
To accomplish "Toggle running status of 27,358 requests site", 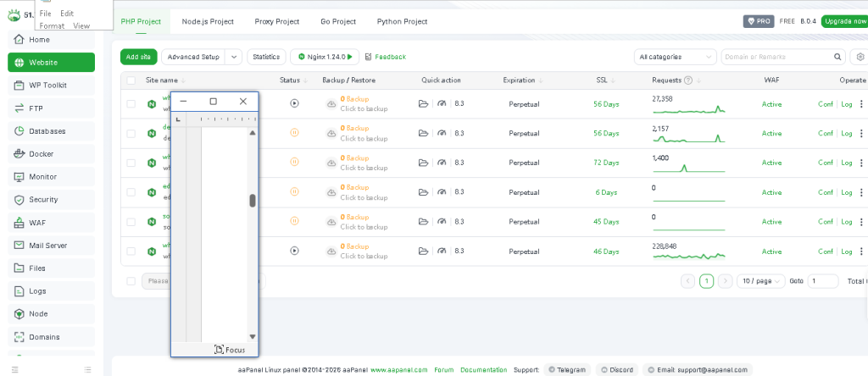I will (x=294, y=102).
